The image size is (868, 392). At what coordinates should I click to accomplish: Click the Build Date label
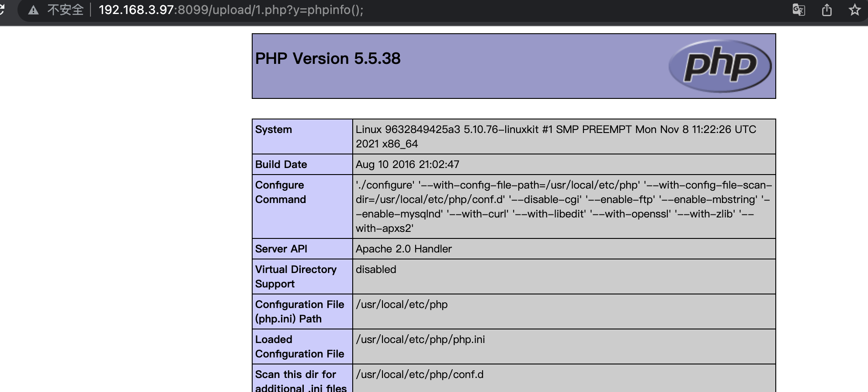point(281,164)
